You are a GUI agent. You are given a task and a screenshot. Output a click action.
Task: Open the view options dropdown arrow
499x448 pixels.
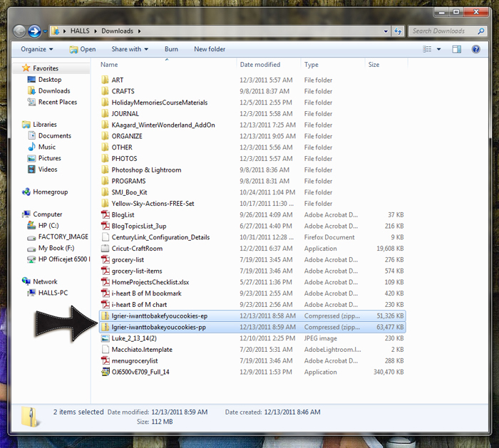tap(439, 49)
